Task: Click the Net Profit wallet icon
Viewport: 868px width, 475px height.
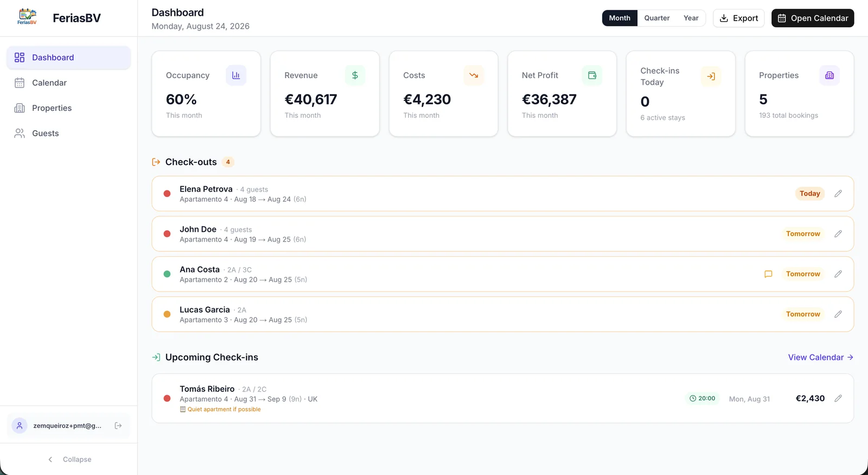Action: (592, 75)
